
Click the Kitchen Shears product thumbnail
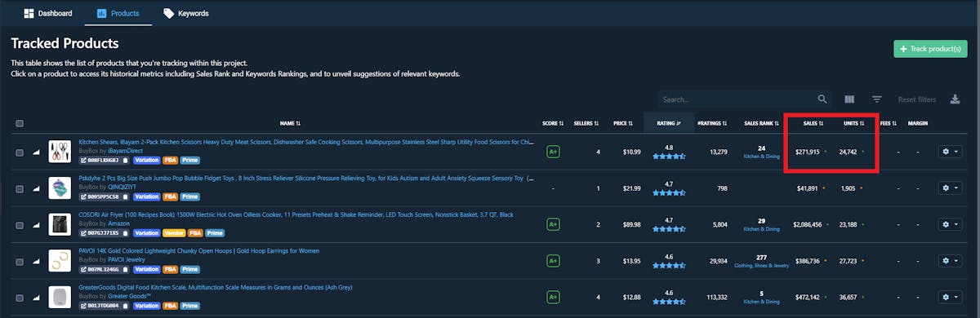point(60,152)
